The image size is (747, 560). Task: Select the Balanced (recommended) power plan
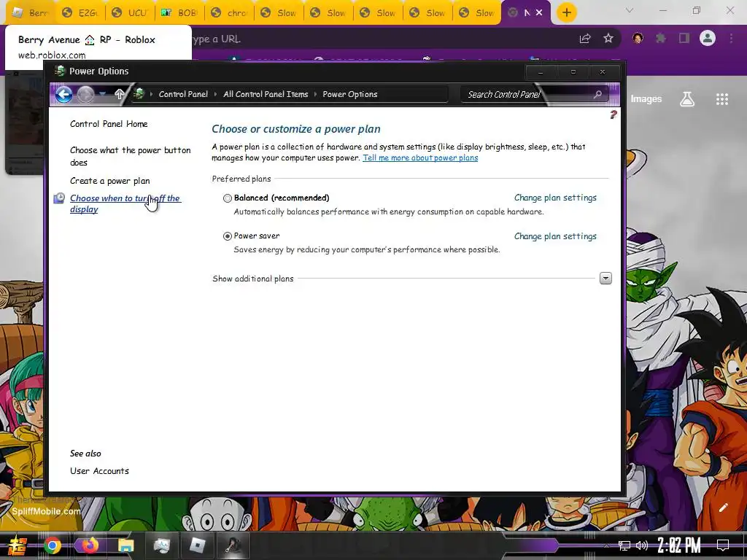pyautogui.click(x=228, y=198)
